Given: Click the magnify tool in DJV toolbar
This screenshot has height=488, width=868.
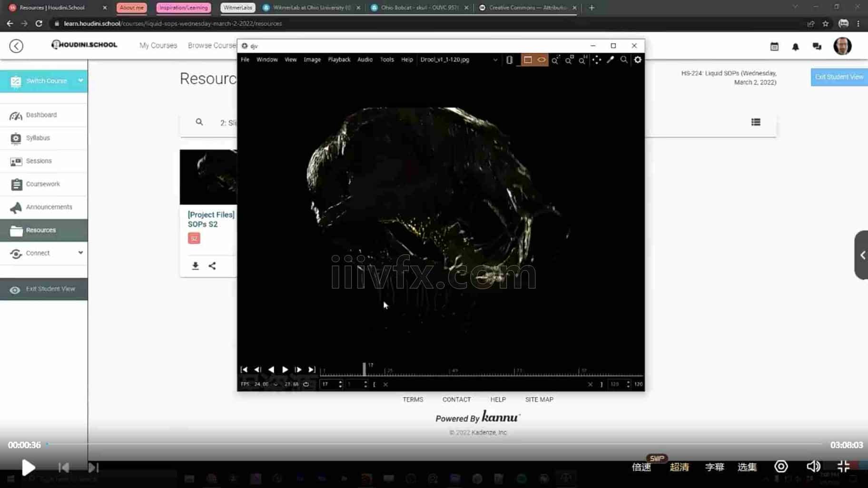Looking at the screenshot, I should pyautogui.click(x=624, y=60).
